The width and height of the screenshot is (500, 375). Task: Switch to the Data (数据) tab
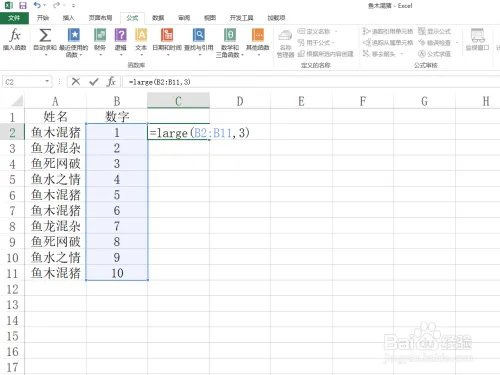click(158, 18)
